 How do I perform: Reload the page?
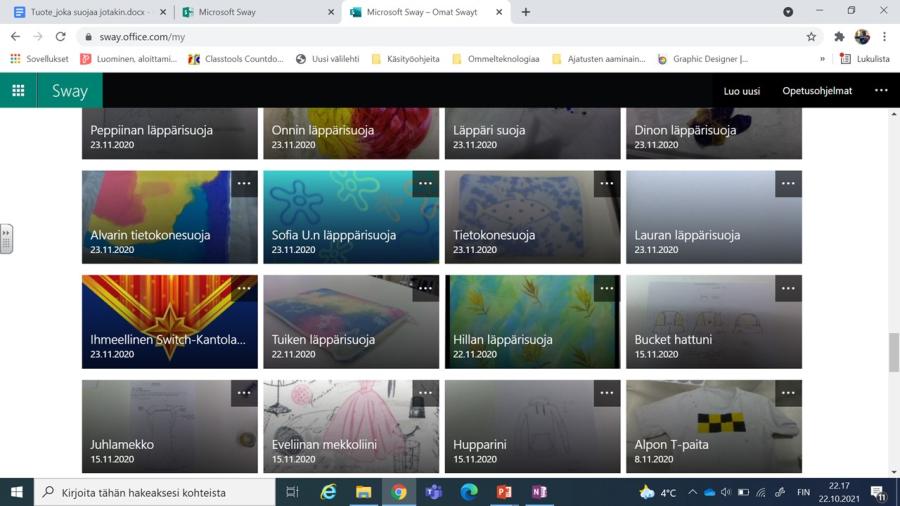click(x=60, y=37)
